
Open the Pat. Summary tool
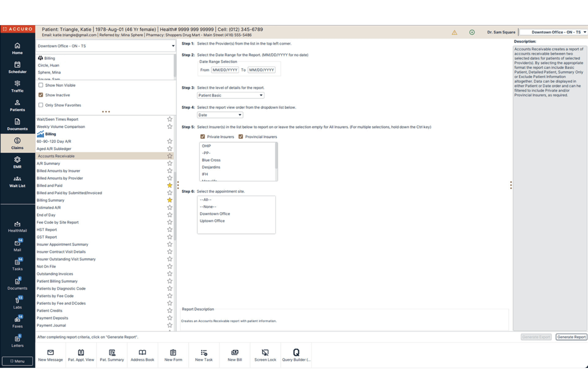[x=112, y=355]
